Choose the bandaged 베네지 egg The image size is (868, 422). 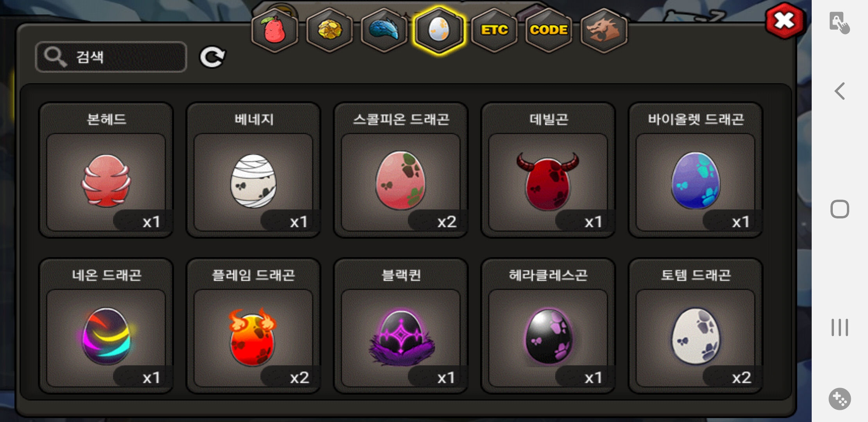253,170
